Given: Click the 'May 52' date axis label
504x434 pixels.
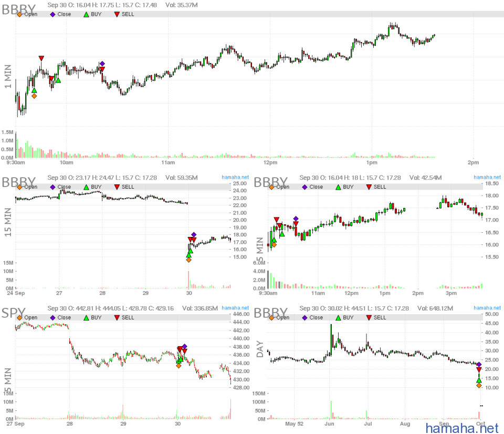Looking at the screenshot, I should 294,423.
